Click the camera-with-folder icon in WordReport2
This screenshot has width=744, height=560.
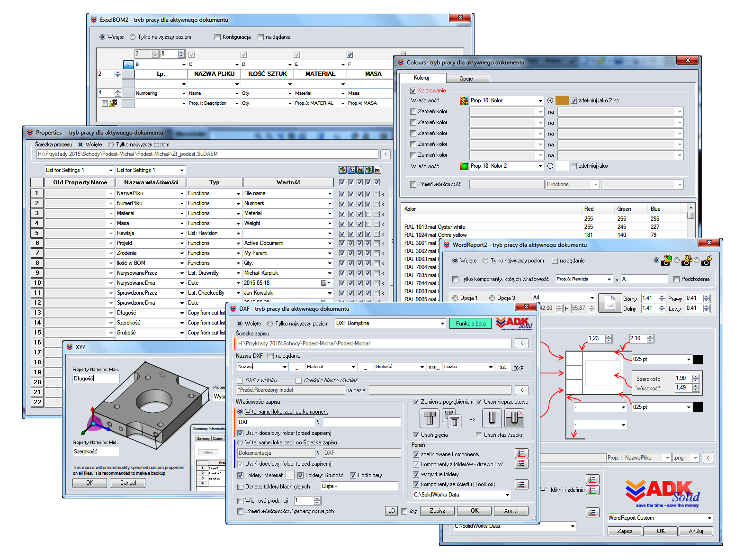point(707,261)
